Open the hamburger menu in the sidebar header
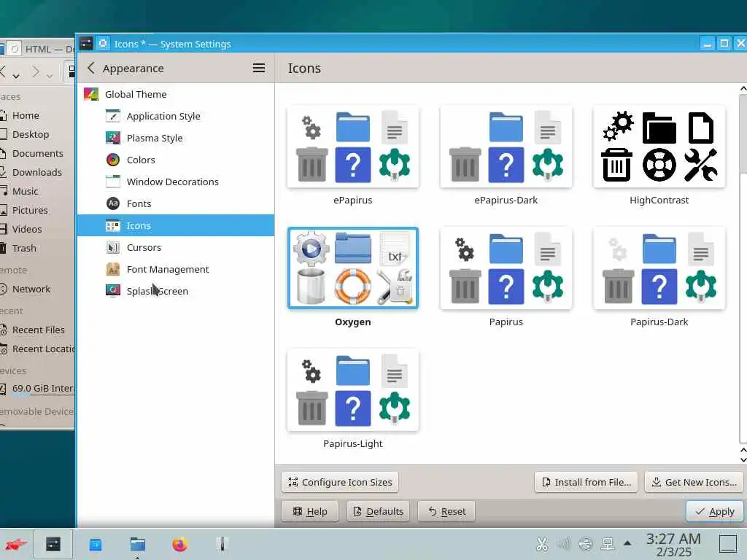The width and height of the screenshot is (747, 560). tap(259, 68)
